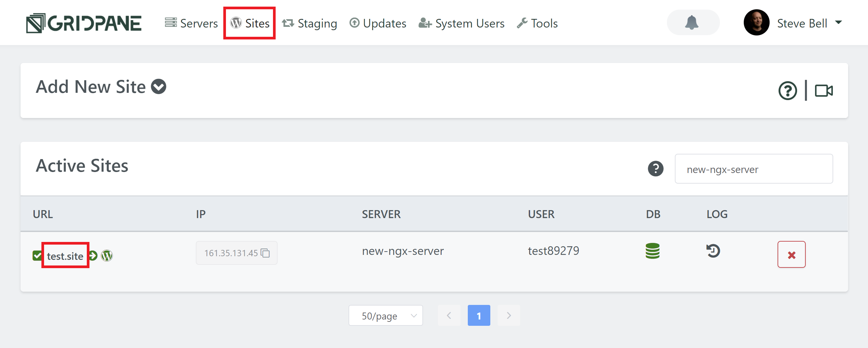868x348 pixels.
Task: Open the database icon for test.site
Action: click(652, 251)
